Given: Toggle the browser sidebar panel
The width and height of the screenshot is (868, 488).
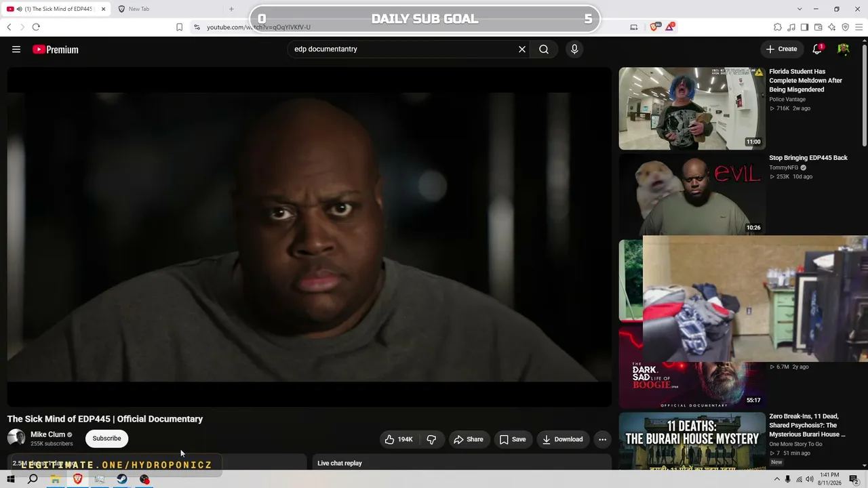Looking at the screenshot, I should point(805,27).
